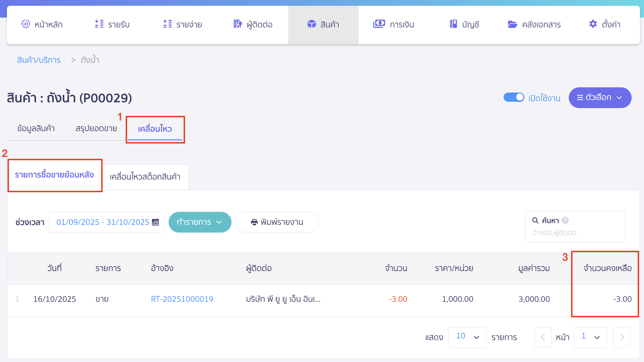The image size is (644, 362).
Task: Click the สินค้า/บริการ breadcrumb link
Action: pyautogui.click(x=39, y=60)
